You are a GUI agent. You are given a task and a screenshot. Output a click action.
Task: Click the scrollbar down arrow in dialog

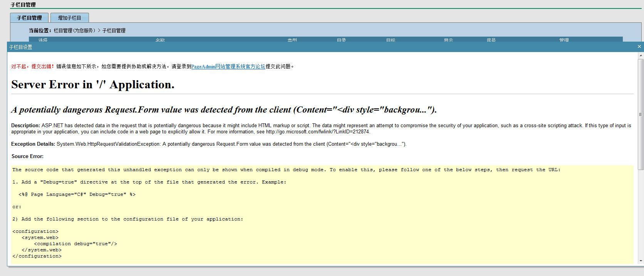click(641, 261)
